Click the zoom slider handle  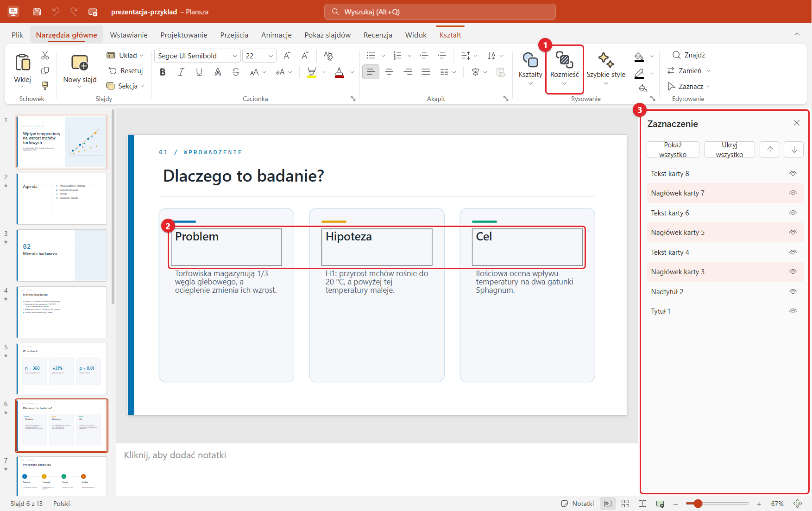(698, 504)
